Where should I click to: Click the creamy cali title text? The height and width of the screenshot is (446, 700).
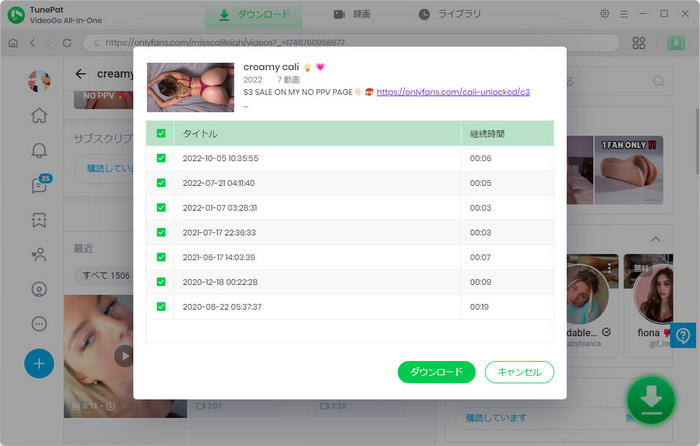271,67
